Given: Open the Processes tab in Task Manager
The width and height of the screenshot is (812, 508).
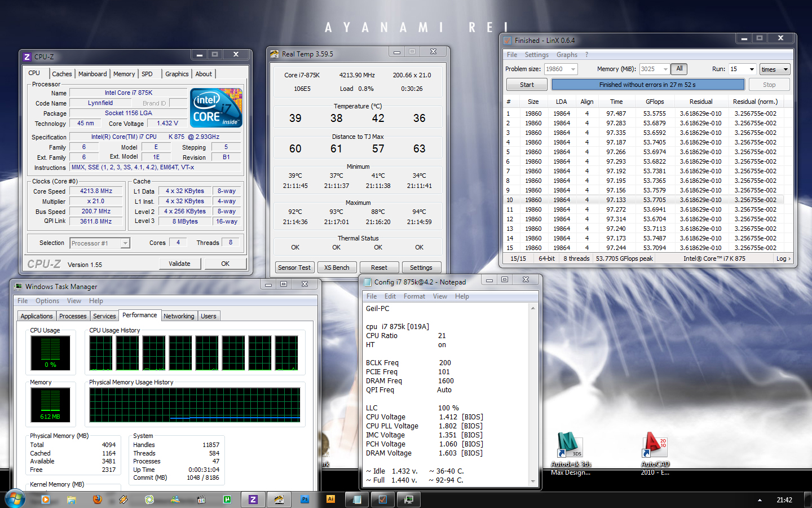Looking at the screenshot, I should (73, 316).
